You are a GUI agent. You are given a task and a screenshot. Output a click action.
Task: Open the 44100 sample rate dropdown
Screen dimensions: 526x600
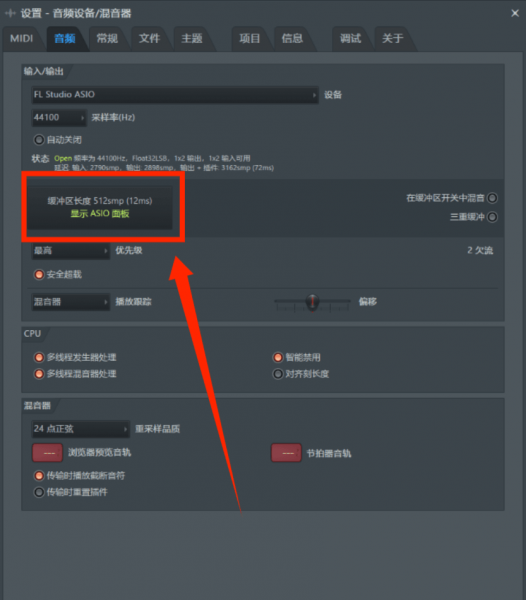(59, 117)
